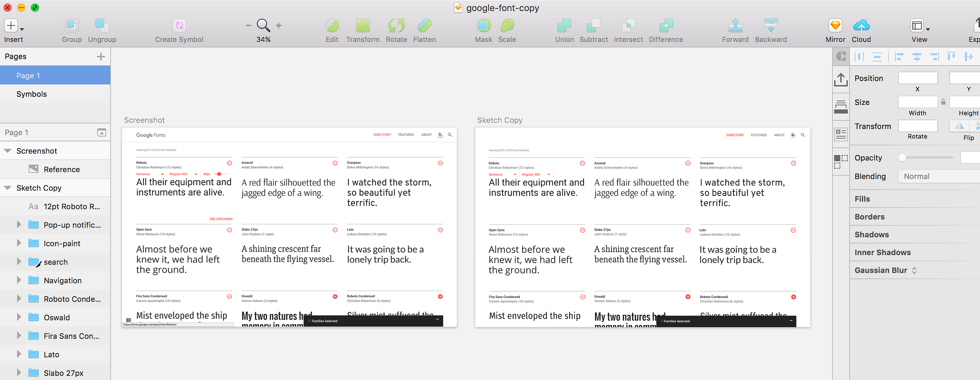Select the Roboto Conde... group layer
Screen dimensions: 980x380
(55, 299)
